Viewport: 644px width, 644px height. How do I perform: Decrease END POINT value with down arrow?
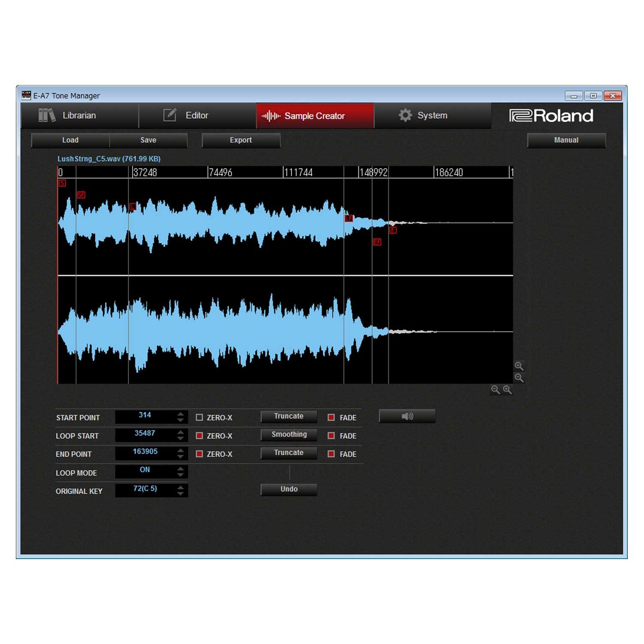tap(181, 457)
